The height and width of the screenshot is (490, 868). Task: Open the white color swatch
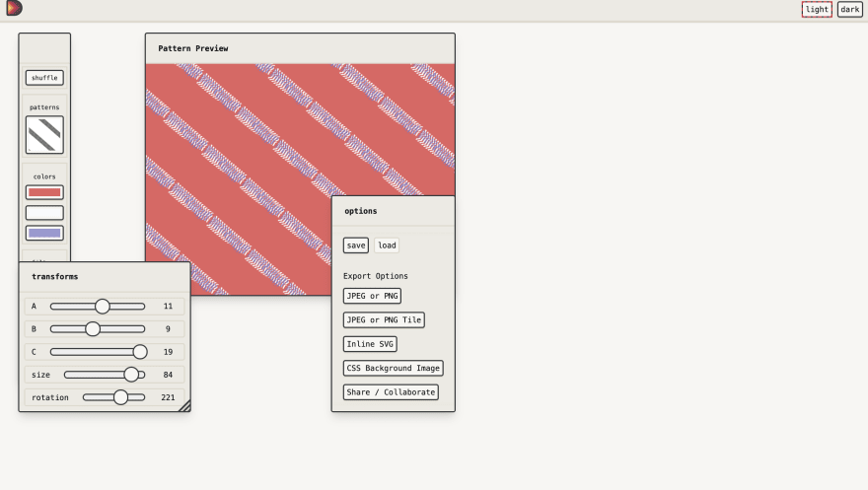(x=44, y=213)
